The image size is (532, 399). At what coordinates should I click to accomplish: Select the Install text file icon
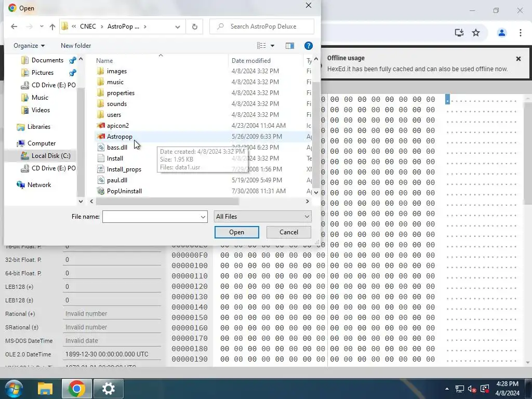pyautogui.click(x=100, y=158)
